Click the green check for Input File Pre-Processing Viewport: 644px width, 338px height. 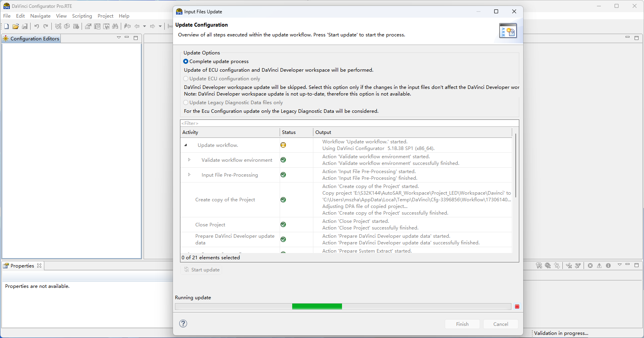pyautogui.click(x=283, y=175)
